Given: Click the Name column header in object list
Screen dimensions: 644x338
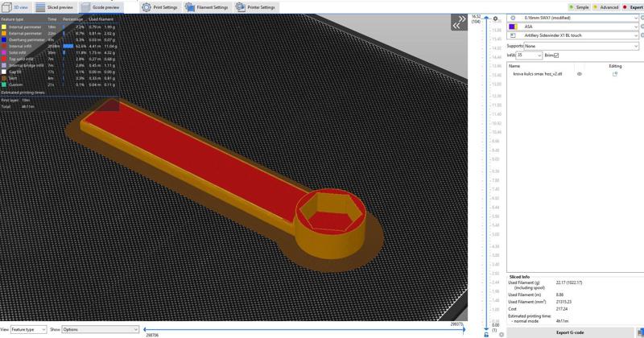Looking at the screenshot, I should 514,66.
